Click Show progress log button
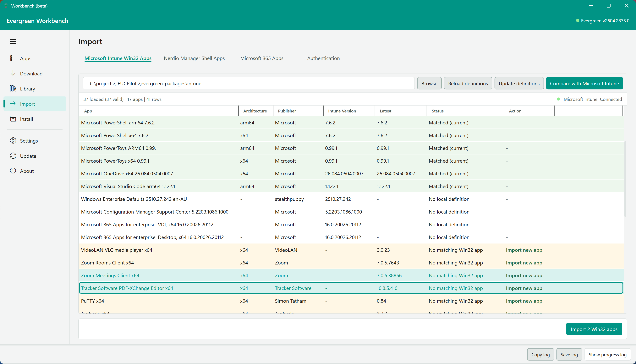 [x=607, y=355]
